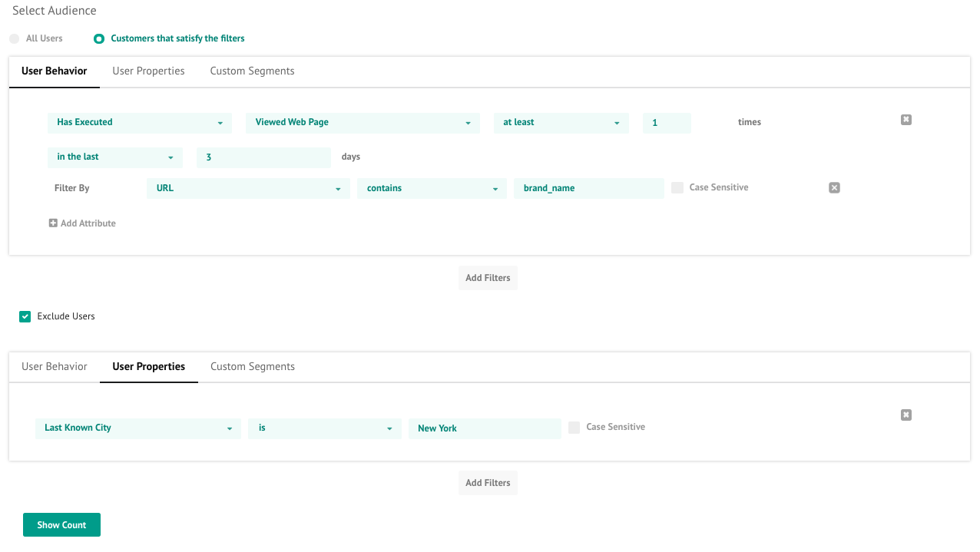Open the is operator dropdown
Image resolution: width=980 pixels, height=552 pixels.
(325, 428)
